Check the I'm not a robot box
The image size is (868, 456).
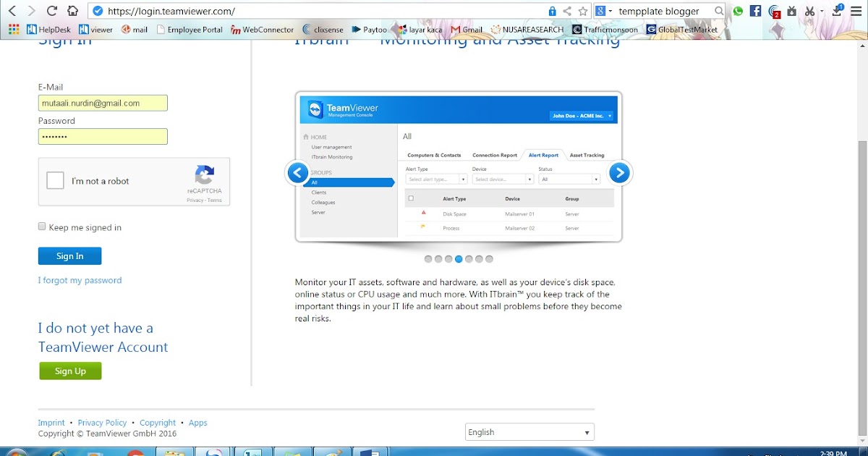point(56,180)
